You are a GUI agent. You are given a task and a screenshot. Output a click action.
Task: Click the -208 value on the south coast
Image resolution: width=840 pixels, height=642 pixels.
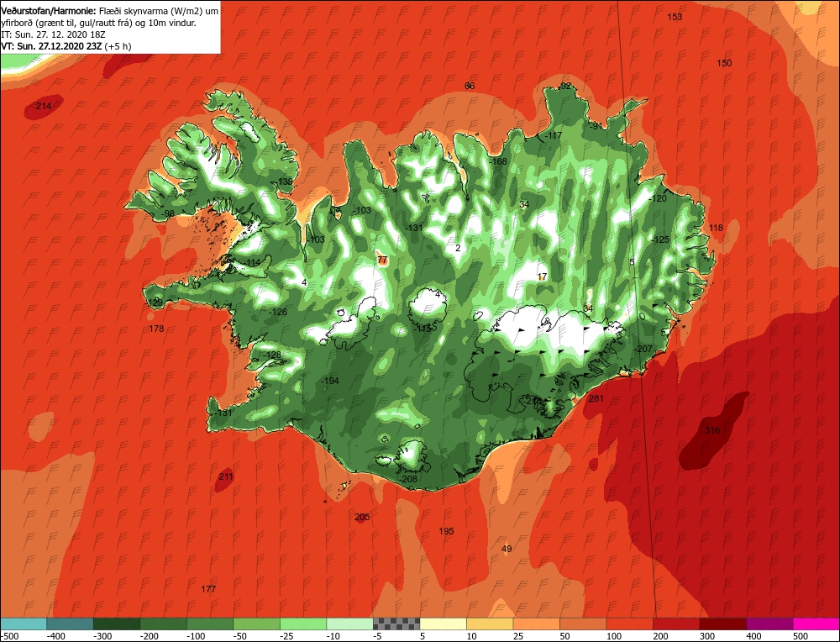pos(409,479)
